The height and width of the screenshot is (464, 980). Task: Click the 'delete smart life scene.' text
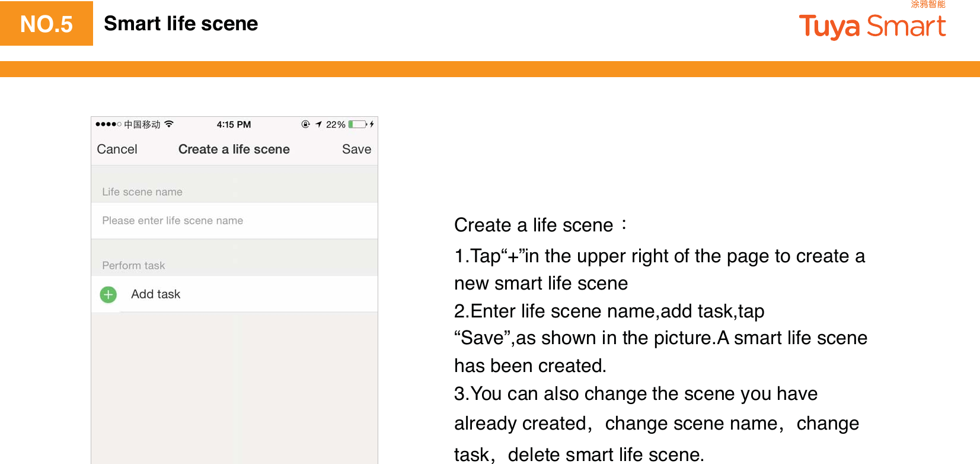point(606,454)
